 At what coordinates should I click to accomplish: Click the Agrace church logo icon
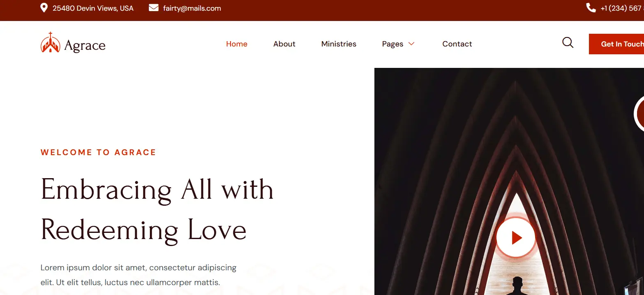50,42
